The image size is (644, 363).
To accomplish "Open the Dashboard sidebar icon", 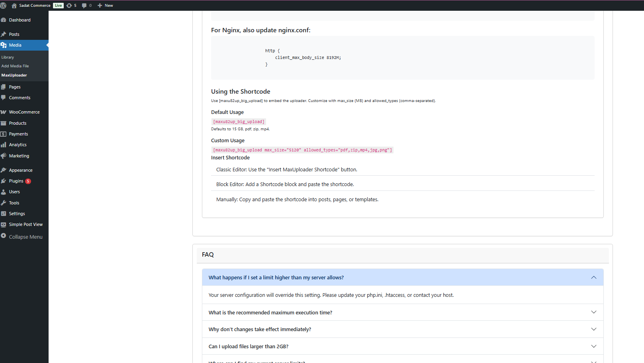I will pos(4,20).
